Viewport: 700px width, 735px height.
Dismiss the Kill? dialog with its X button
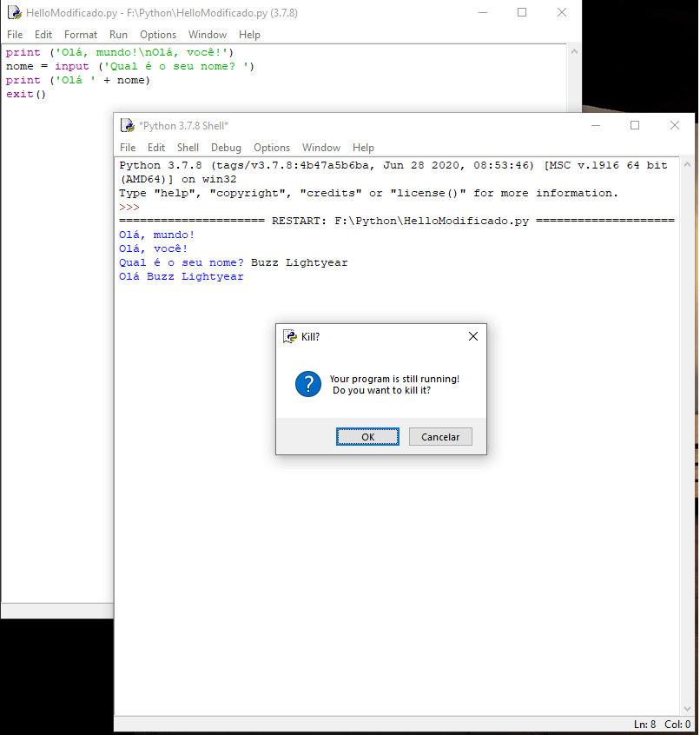click(x=473, y=336)
